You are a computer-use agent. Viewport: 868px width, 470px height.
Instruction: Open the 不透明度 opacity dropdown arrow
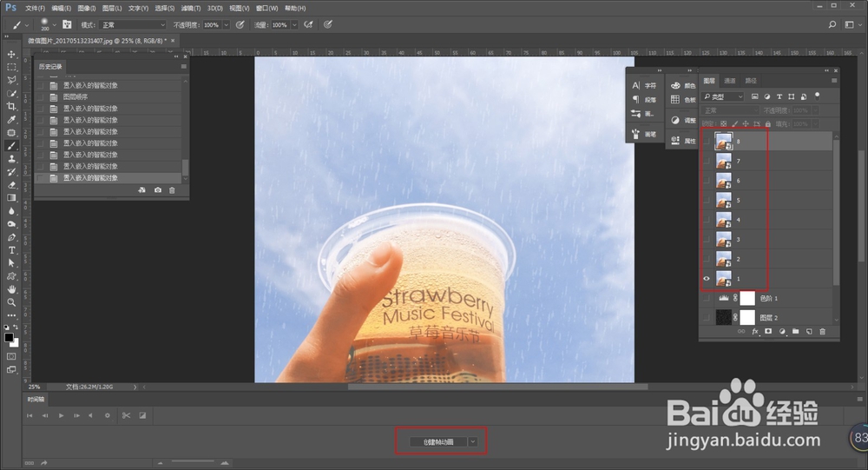click(x=226, y=25)
